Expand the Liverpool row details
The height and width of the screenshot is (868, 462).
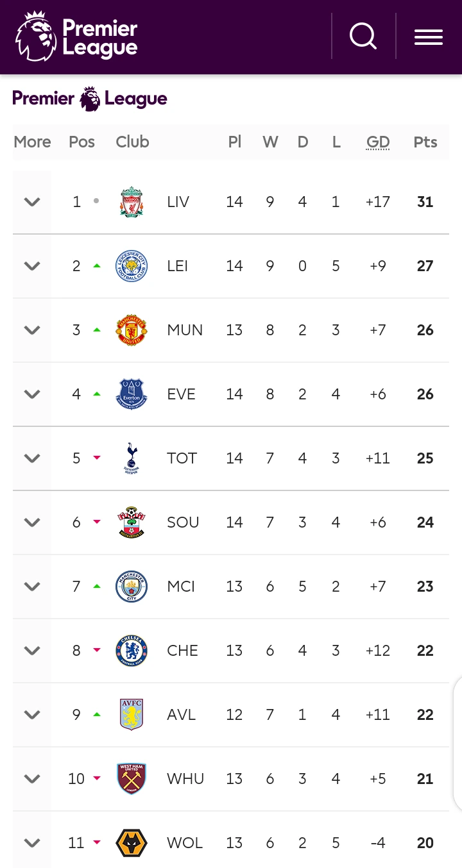click(32, 202)
